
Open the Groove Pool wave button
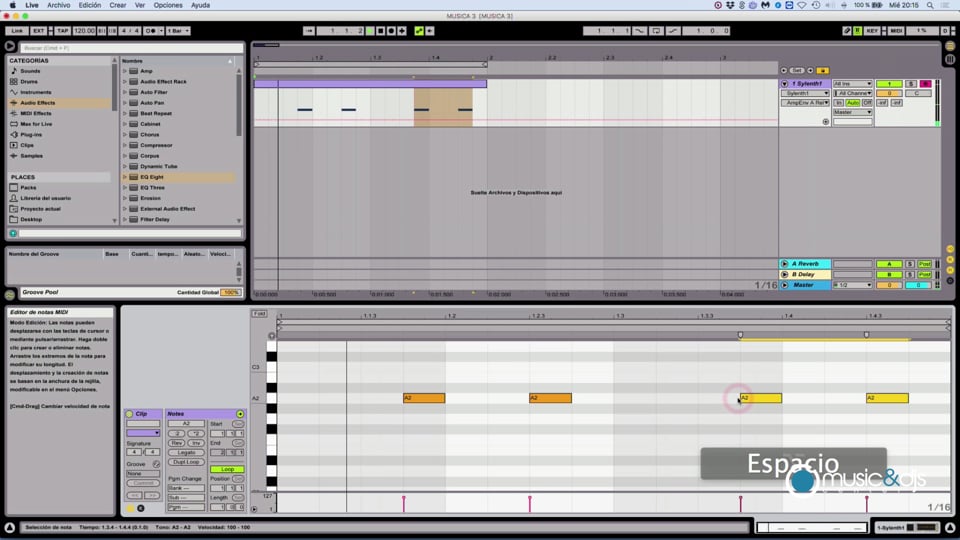pyautogui.click(x=10, y=294)
